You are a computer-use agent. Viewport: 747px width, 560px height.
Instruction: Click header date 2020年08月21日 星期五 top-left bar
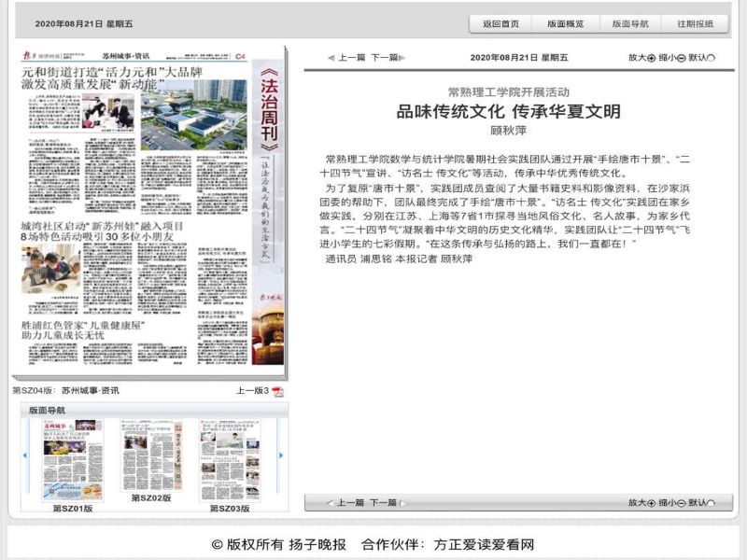84,24
